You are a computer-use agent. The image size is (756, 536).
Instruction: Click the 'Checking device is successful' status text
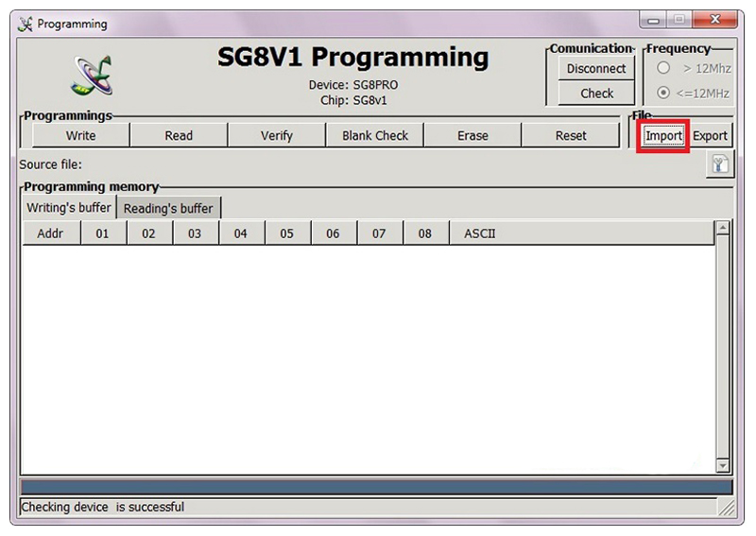click(103, 507)
